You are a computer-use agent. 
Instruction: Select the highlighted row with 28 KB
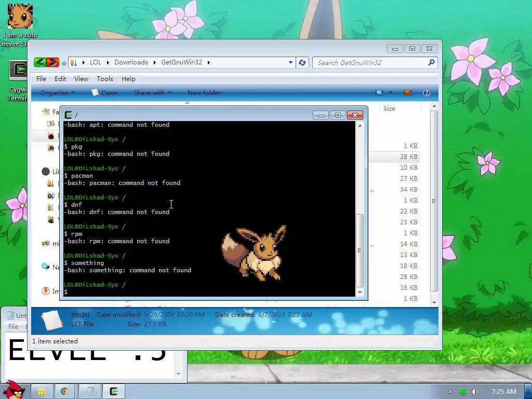tap(394, 157)
